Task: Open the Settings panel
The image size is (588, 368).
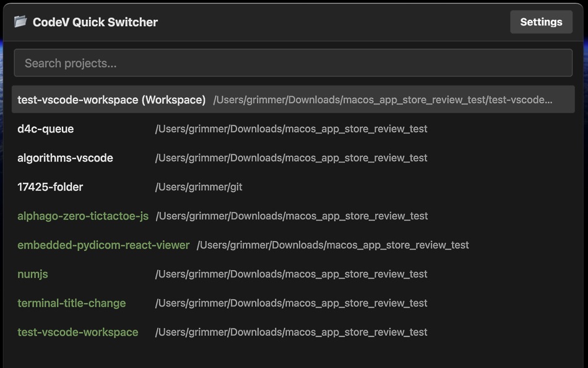Action: (541, 22)
